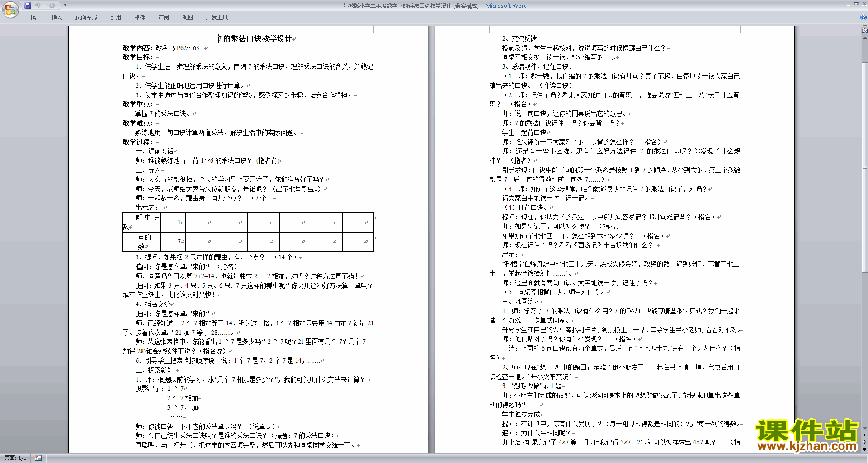Click the '教学内容:' heading line
The height and width of the screenshot is (463, 868).
[x=161, y=48]
